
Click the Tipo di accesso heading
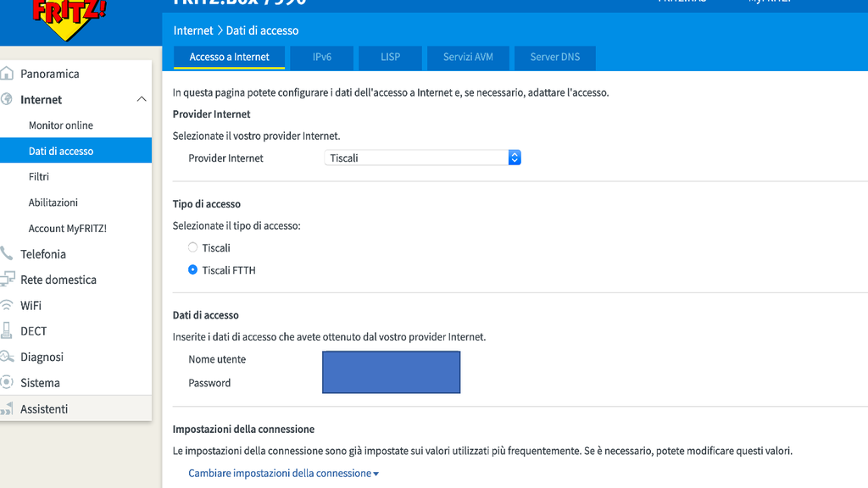click(207, 203)
